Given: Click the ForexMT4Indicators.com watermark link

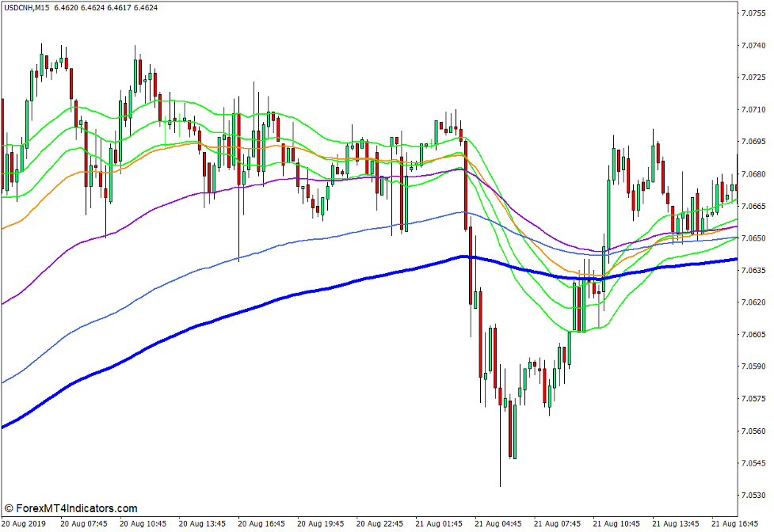Looking at the screenshot, I should [x=76, y=508].
